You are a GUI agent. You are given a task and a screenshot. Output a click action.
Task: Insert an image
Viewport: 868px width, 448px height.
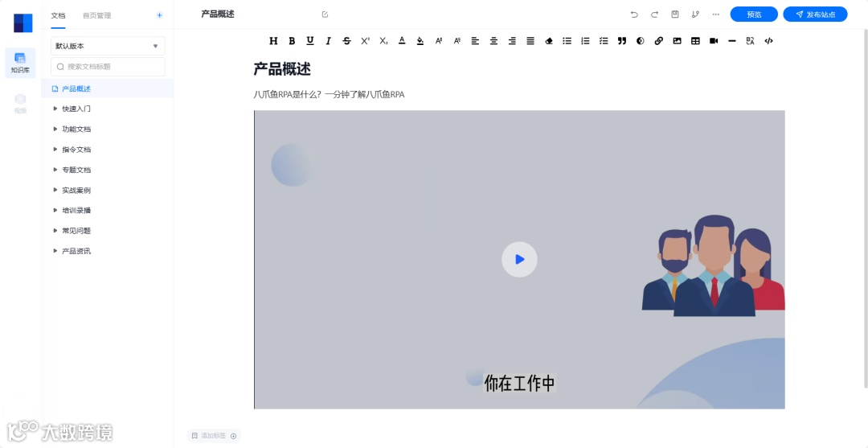pos(677,40)
